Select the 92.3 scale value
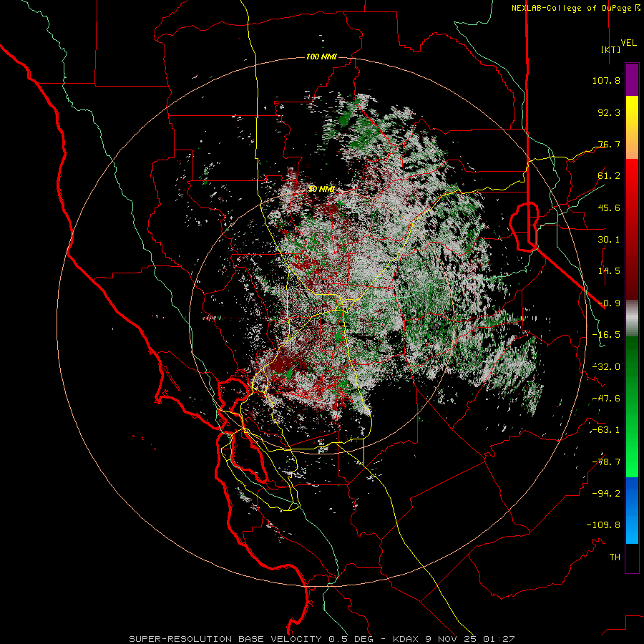644x644 pixels. click(x=609, y=112)
